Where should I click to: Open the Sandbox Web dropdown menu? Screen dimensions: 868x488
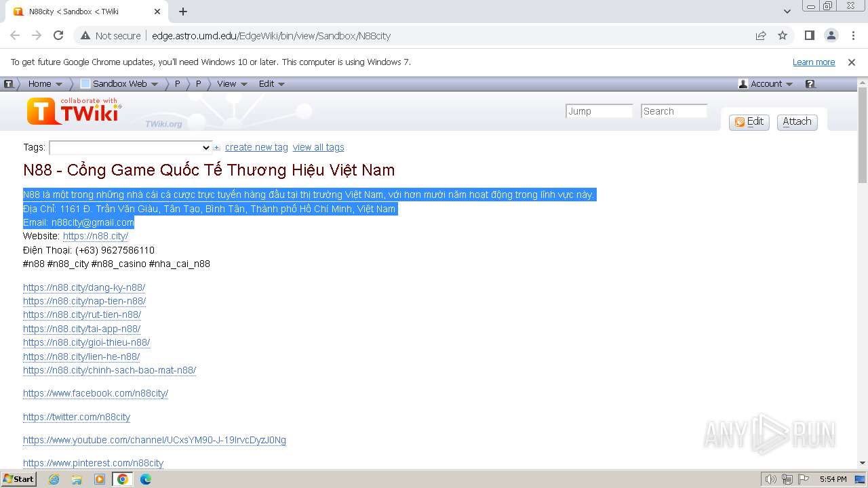click(x=119, y=84)
